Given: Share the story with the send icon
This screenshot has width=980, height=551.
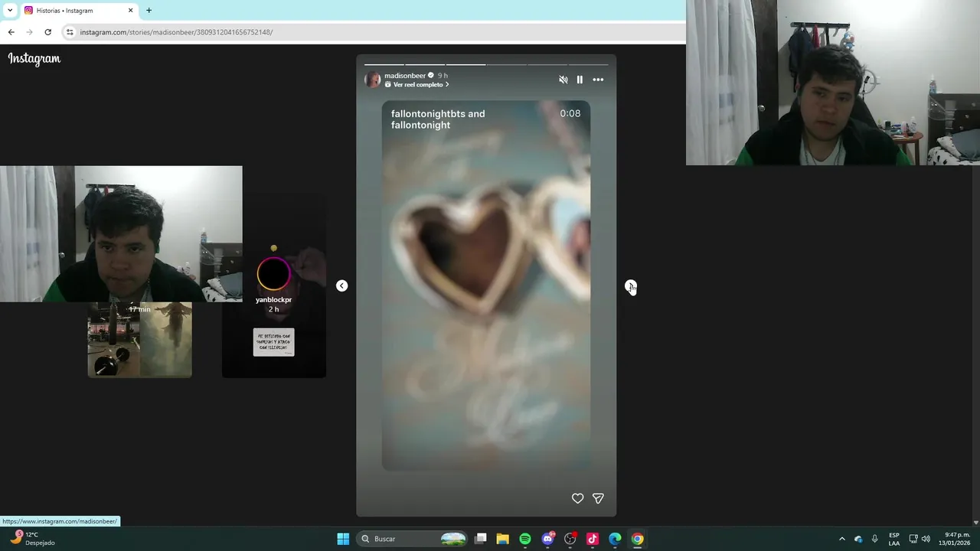Looking at the screenshot, I should [x=598, y=498].
